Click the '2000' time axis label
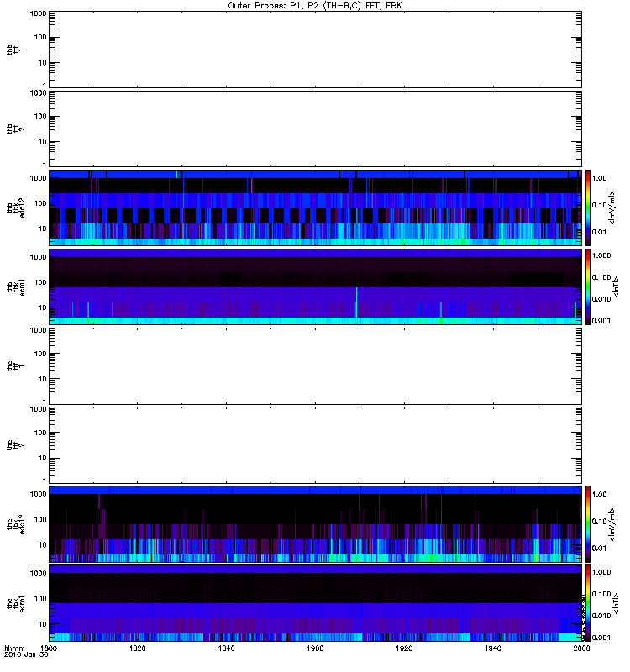Screen dimensions: 630x672 [x=581, y=648]
